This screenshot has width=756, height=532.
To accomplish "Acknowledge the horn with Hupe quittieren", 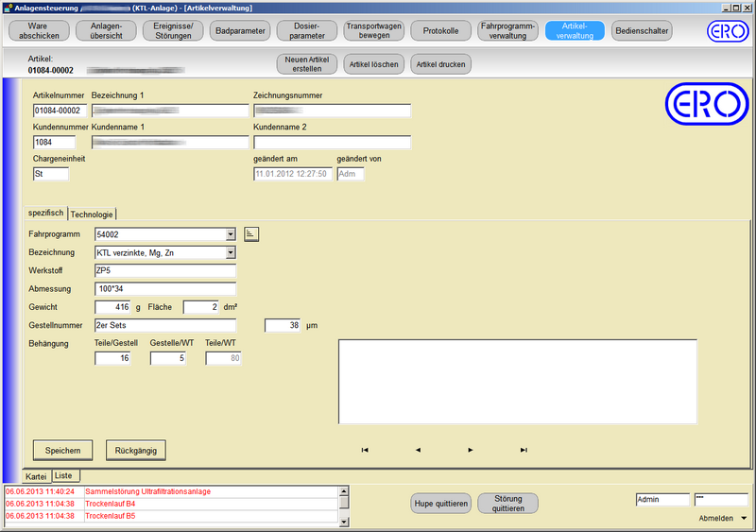I will point(441,504).
